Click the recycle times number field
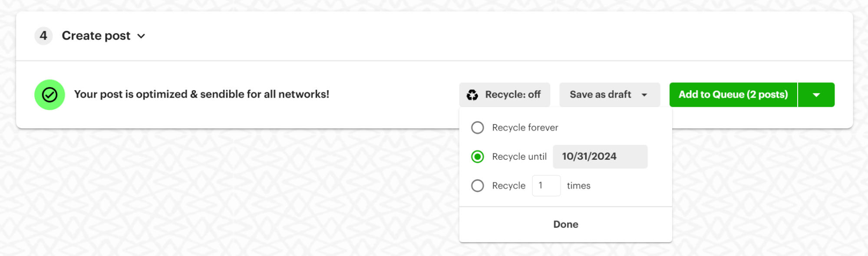This screenshot has width=868, height=256. pos(546,186)
